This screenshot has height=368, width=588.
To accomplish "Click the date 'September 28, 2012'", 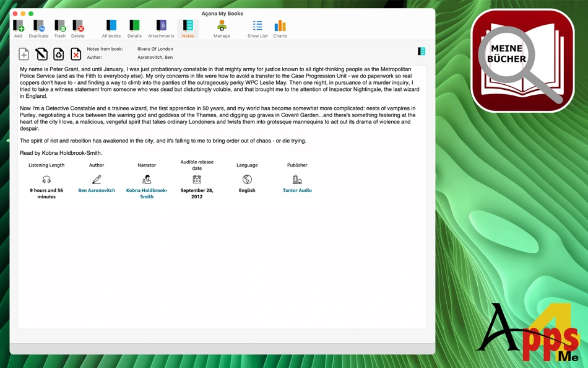I will [x=197, y=193].
